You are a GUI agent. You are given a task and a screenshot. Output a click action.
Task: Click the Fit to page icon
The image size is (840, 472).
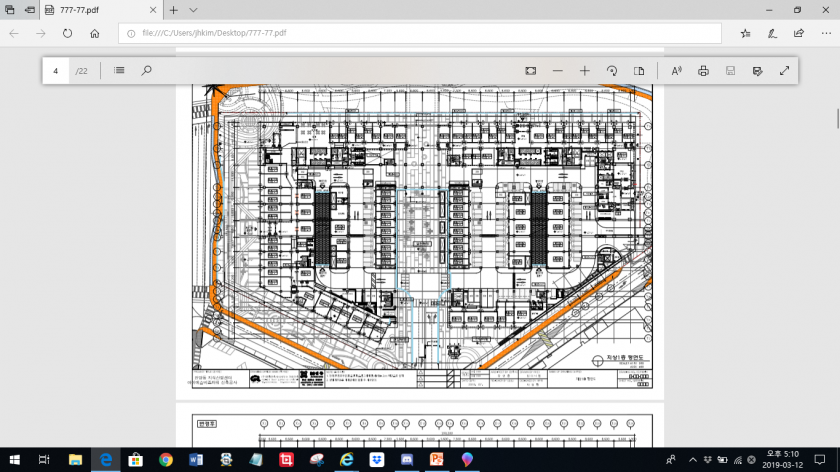(x=530, y=71)
